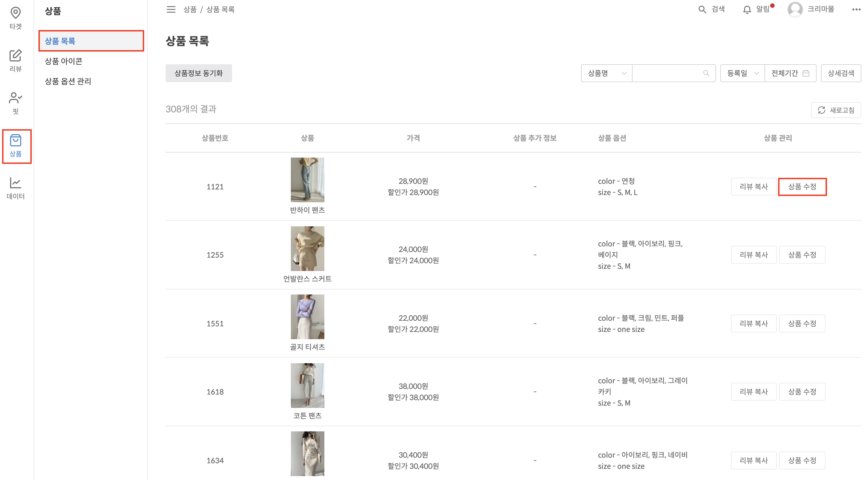Screen dimensions: 868x480
Task: Click 상품 수정 for product 1255
Action: pyautogui.click(x=802, y=255)
